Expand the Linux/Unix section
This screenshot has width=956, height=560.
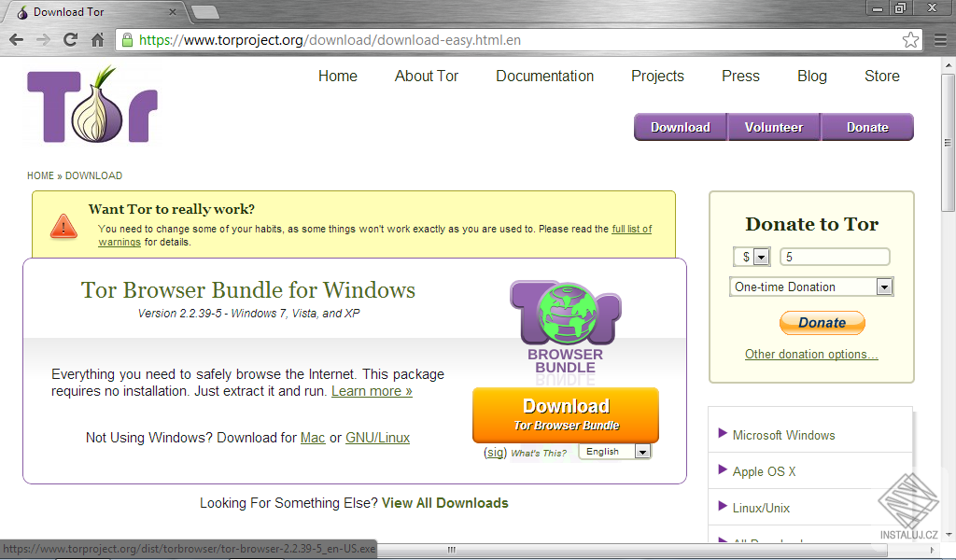coord(753,508)
